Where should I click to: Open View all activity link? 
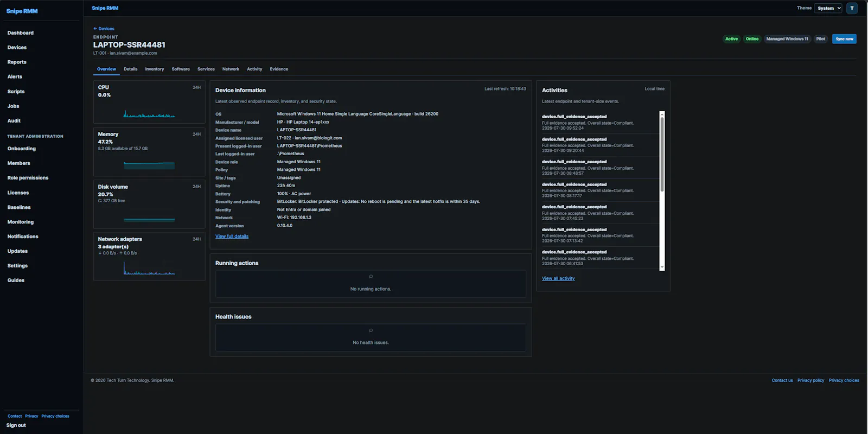pyautogui.click(x=558, y=278)
